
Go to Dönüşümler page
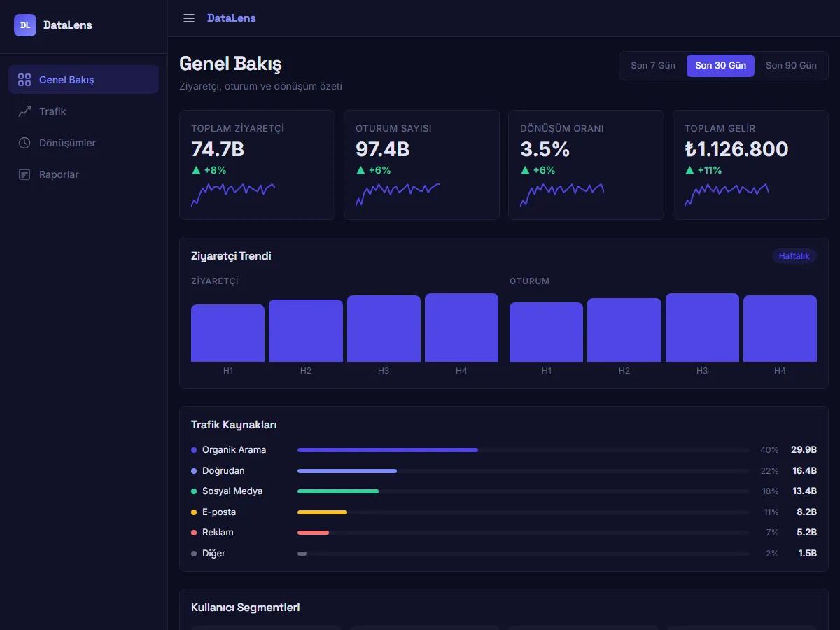coord(84,143)
